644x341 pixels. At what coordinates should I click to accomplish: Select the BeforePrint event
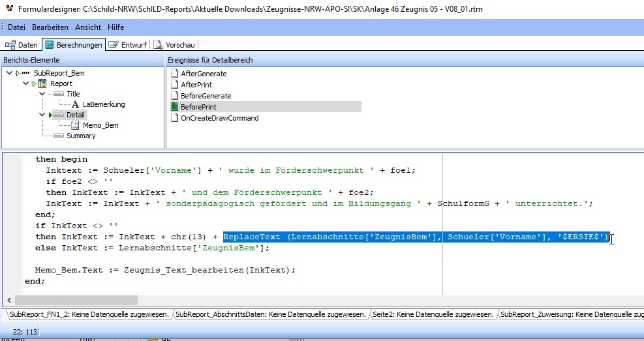(198, 107)
